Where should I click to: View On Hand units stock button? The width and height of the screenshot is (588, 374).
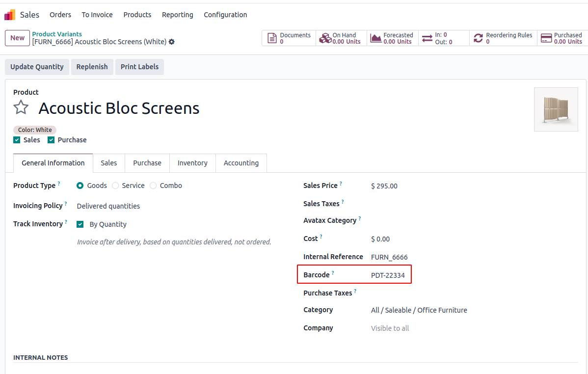pos(340,38)
